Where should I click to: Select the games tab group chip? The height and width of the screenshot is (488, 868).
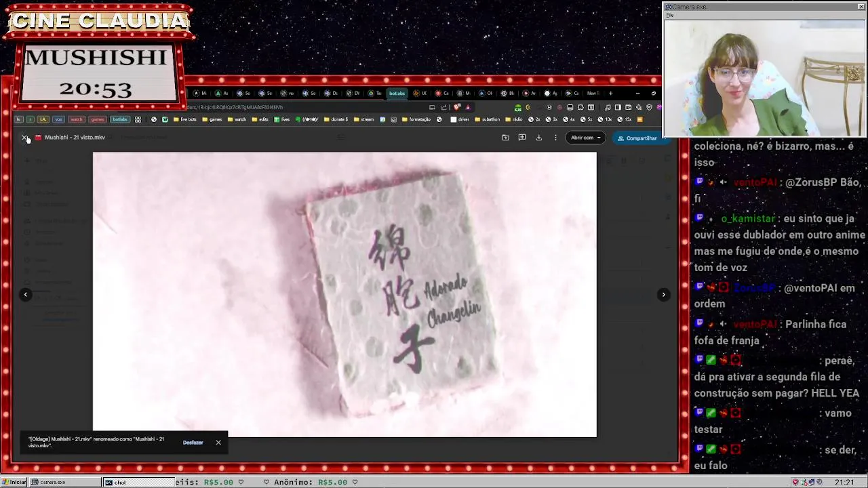coord(98,119)
